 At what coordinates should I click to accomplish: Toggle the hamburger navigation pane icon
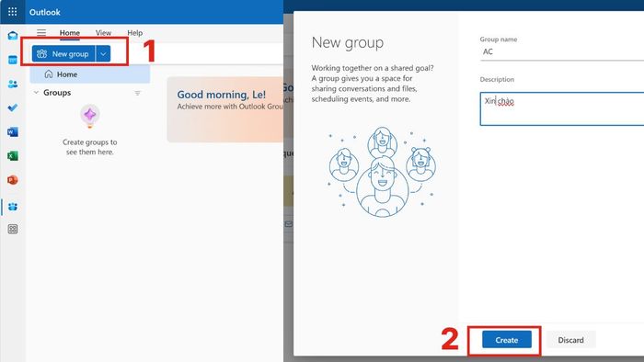tap(41, 33)
